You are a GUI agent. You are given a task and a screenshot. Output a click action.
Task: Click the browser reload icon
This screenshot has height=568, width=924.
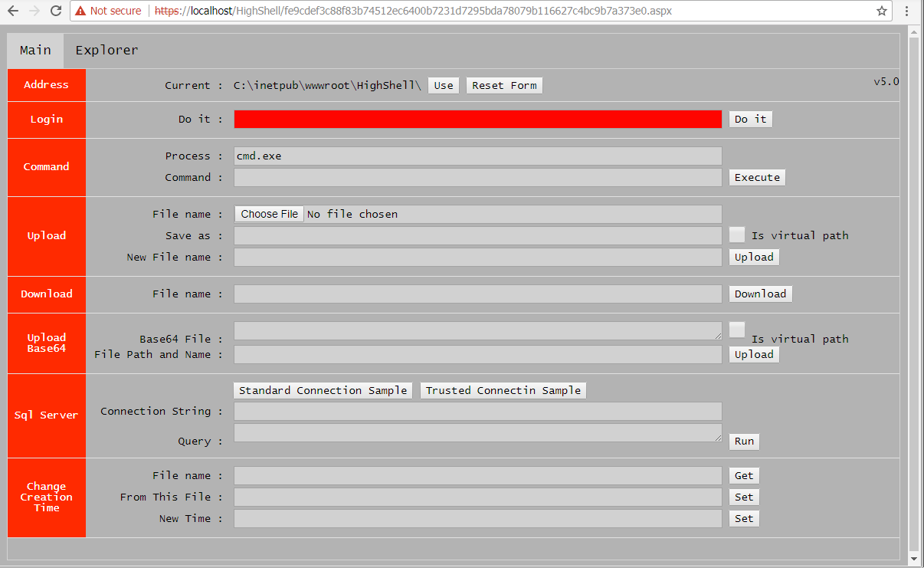tap(55, 11)
